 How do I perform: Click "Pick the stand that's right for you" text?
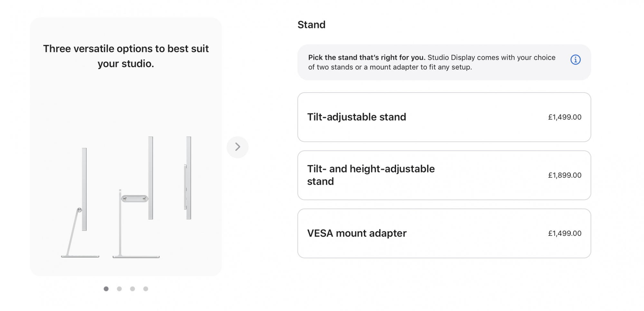tap(367, 58)
